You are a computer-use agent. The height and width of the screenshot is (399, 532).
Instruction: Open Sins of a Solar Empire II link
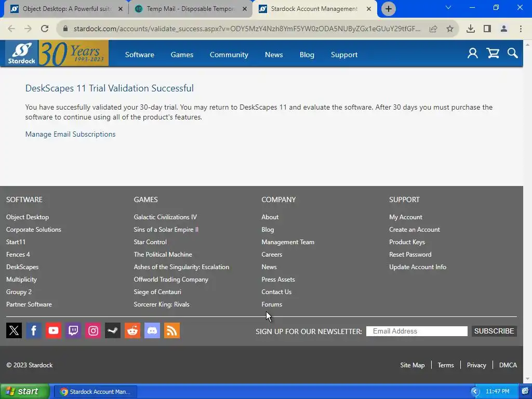click(x=166, y=230)
